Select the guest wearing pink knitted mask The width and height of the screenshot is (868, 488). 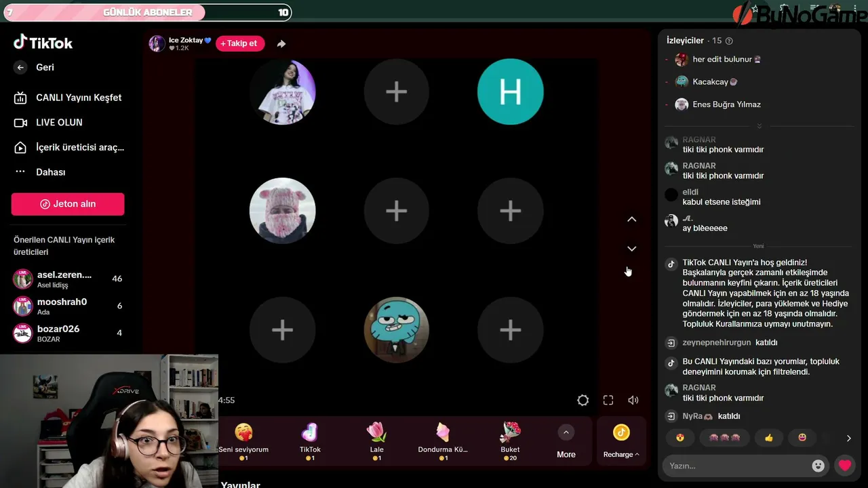(283, 211)
